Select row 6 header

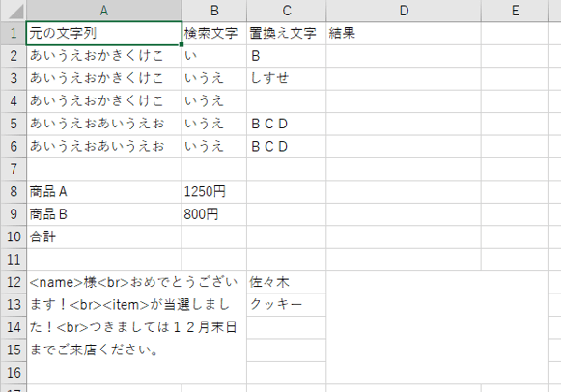[14, 147]
